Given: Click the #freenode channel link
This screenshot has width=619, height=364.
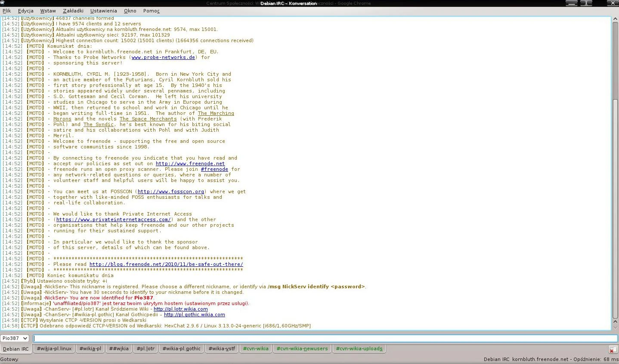Looking at the screenshot, I should pos(214,169).
